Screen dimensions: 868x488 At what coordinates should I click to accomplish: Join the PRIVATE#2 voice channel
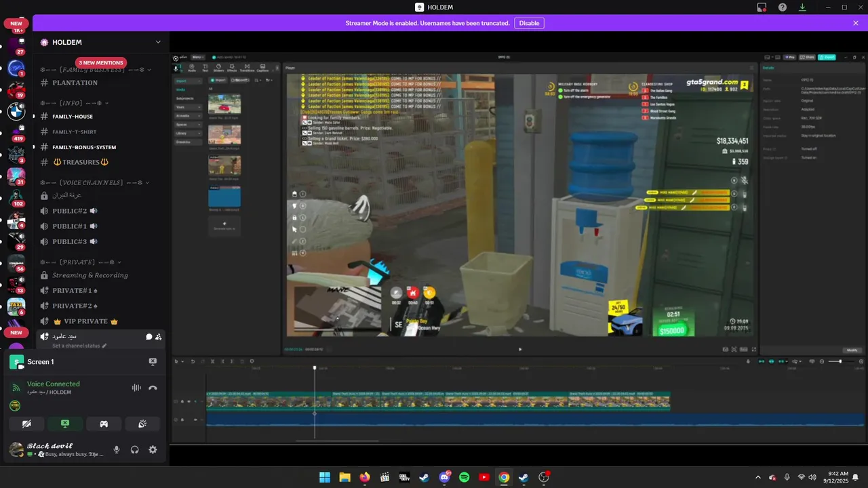(99, 306)
